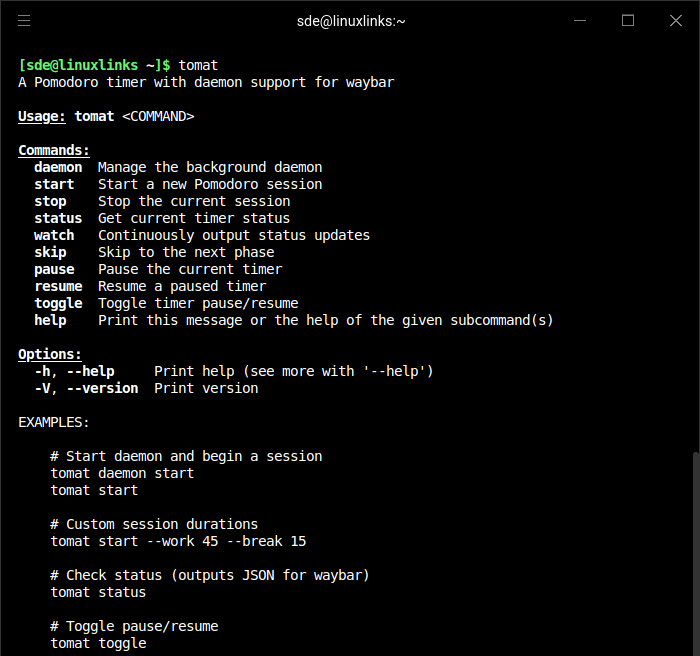Click 'Start a new Pomodoro session' description

point(210,184)
